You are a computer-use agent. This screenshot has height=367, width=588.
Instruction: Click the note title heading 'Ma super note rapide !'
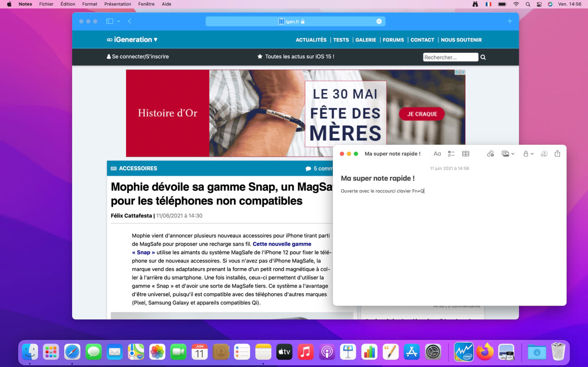(x=378, y=179)
